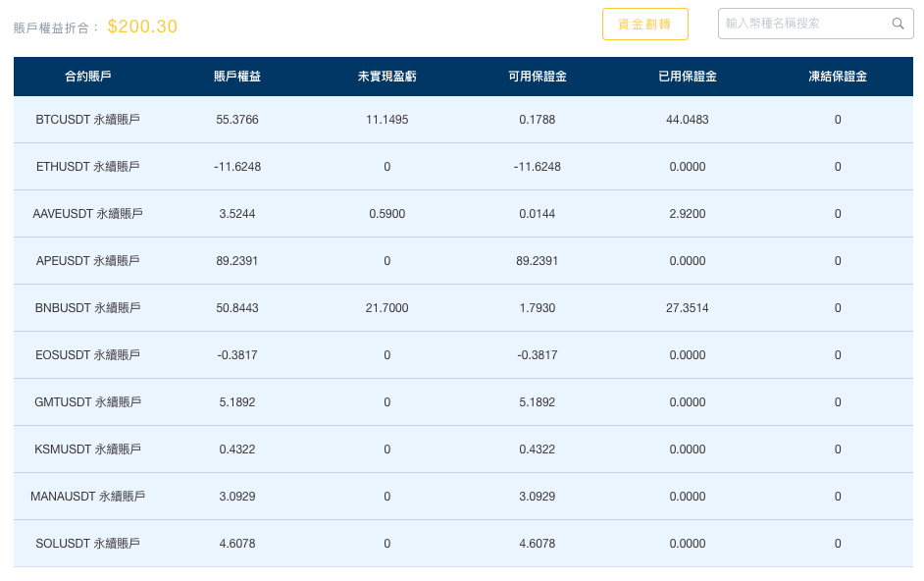The image size is (924, 581).
Task: Select the ETHUSDT 永續賬戶 row
Action: point(87,167)
